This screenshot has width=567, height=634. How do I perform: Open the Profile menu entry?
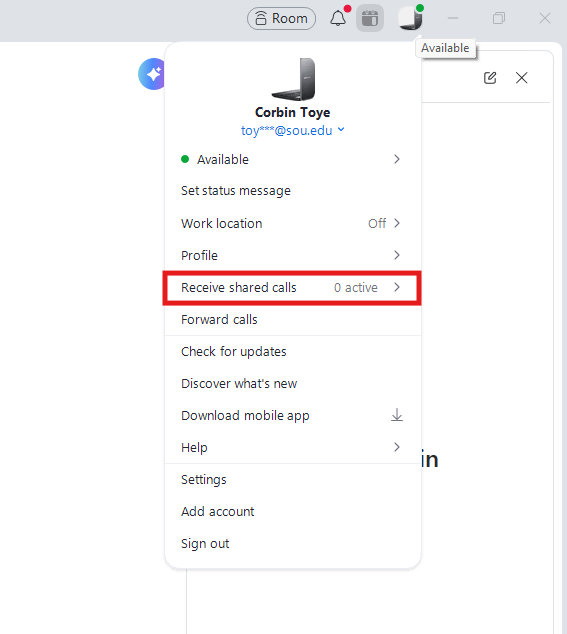(293, 255)
